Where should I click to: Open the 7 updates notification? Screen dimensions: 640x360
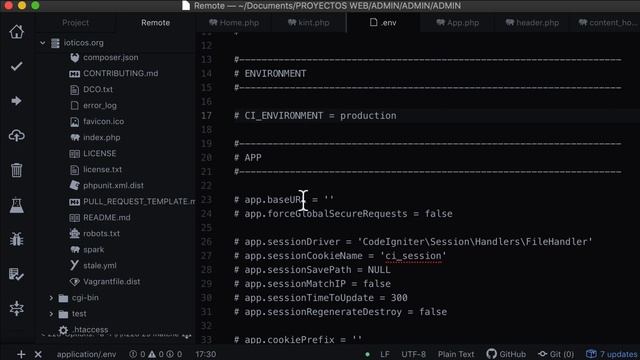[612, 354]
